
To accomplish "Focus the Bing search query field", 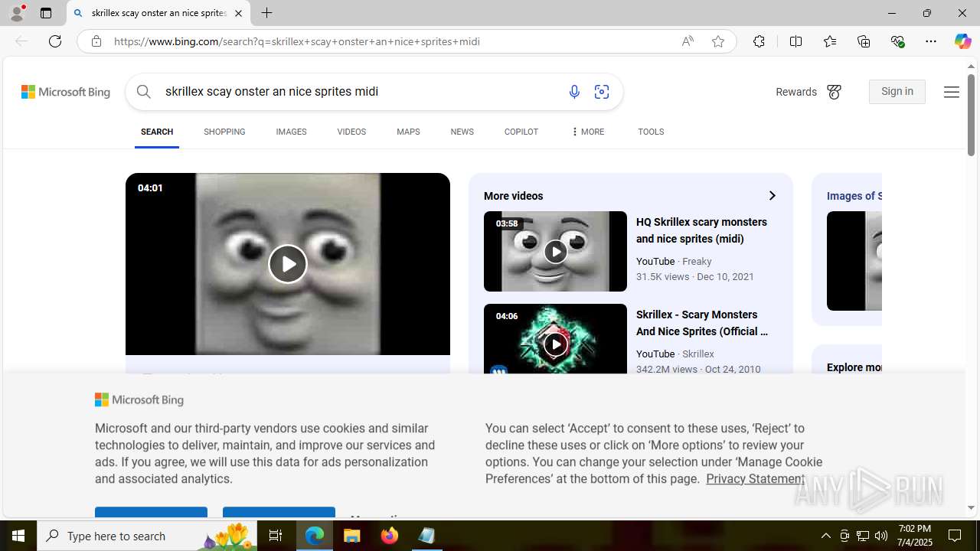I will click(x=360, y=92).
